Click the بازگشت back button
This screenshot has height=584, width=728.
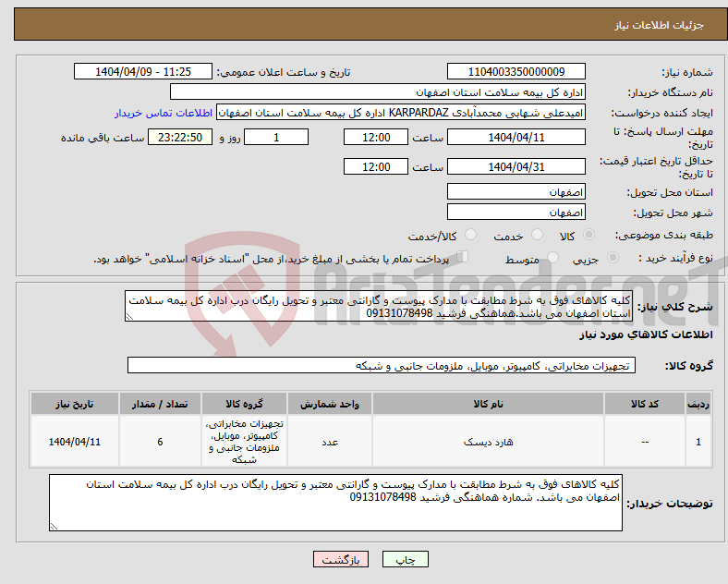[341, 560]
